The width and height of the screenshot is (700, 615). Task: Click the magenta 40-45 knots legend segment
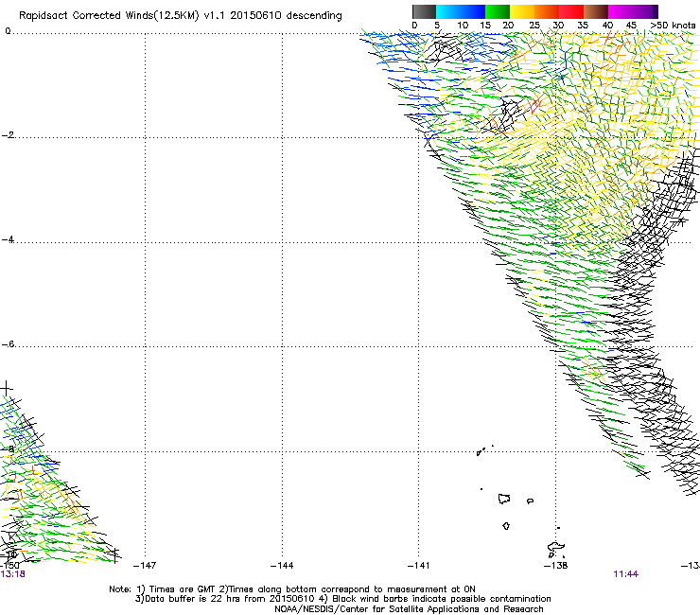[x=621, y=11]
